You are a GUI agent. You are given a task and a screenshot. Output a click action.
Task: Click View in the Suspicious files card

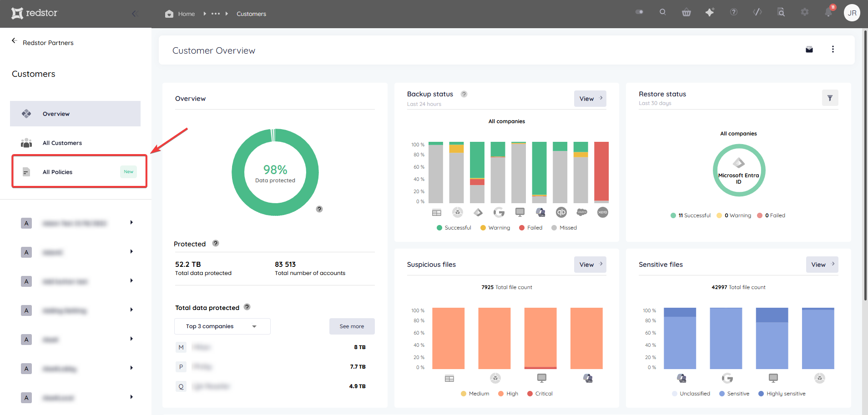click(x=590, y=265)
